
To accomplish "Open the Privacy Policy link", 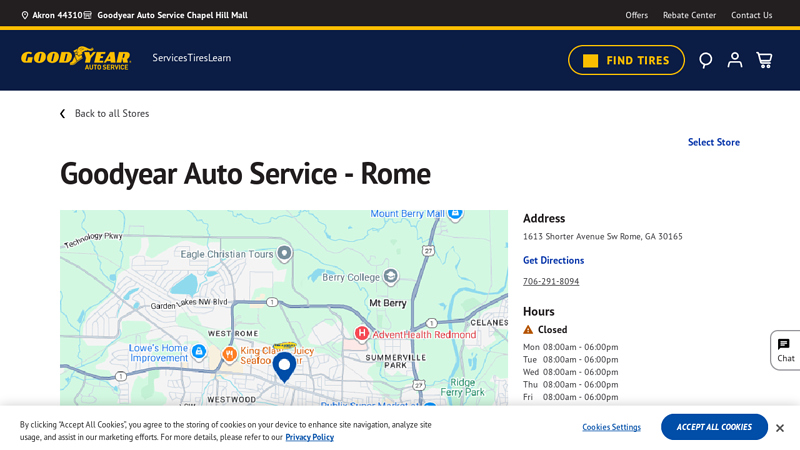I will [x=310, y=437].
